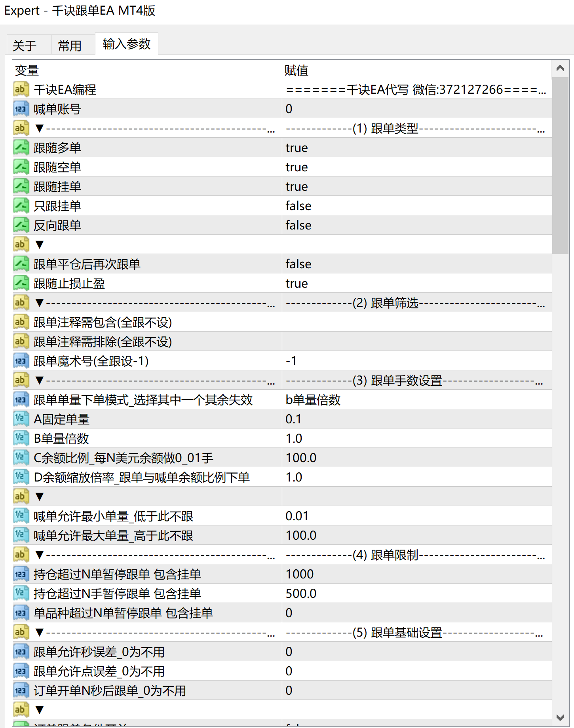Select the (4) 跟单限制 section header row

click(282, 555)
